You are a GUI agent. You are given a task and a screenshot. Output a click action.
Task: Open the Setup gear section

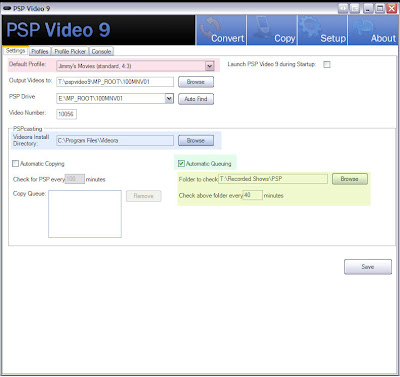323,30
